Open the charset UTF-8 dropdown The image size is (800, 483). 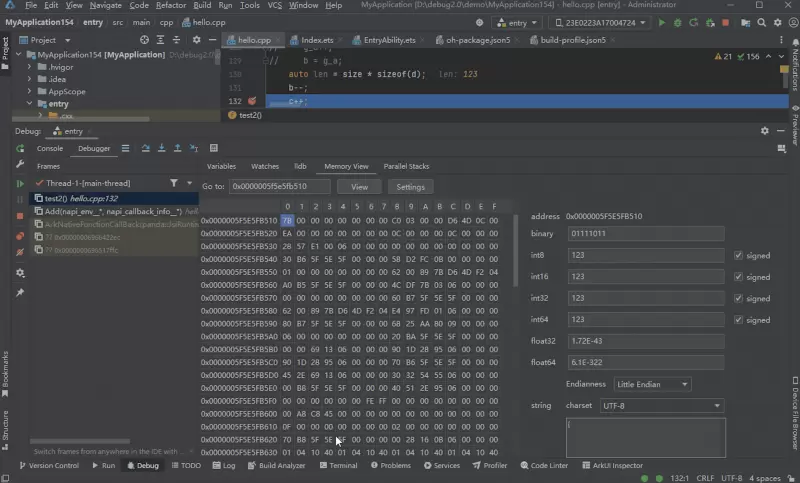pos(661,405)
